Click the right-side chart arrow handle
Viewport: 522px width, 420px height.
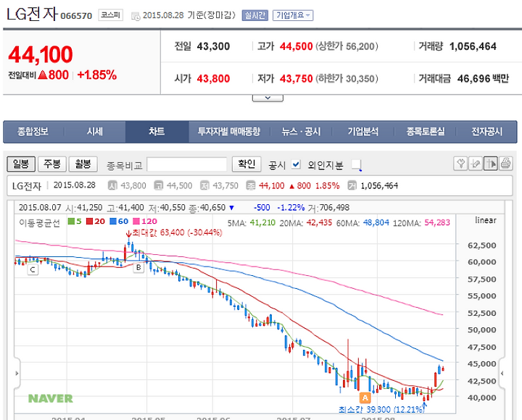(x=502, y=373)
